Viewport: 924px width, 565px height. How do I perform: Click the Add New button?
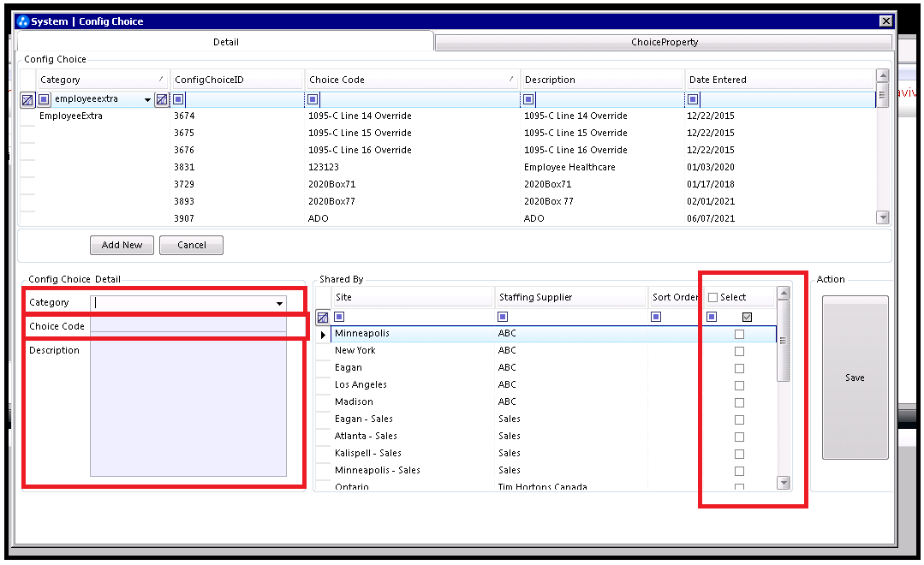coord(122,245)
